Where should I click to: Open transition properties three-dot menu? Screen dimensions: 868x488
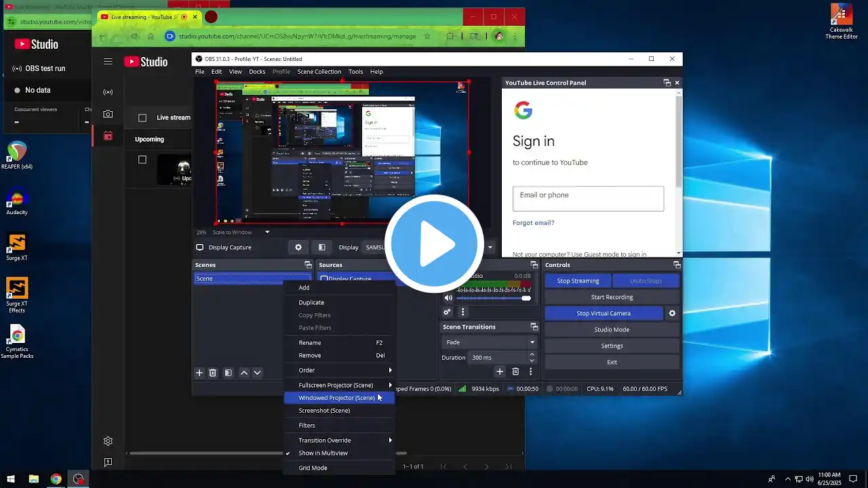pyautogui.click(x=530, y=371)
